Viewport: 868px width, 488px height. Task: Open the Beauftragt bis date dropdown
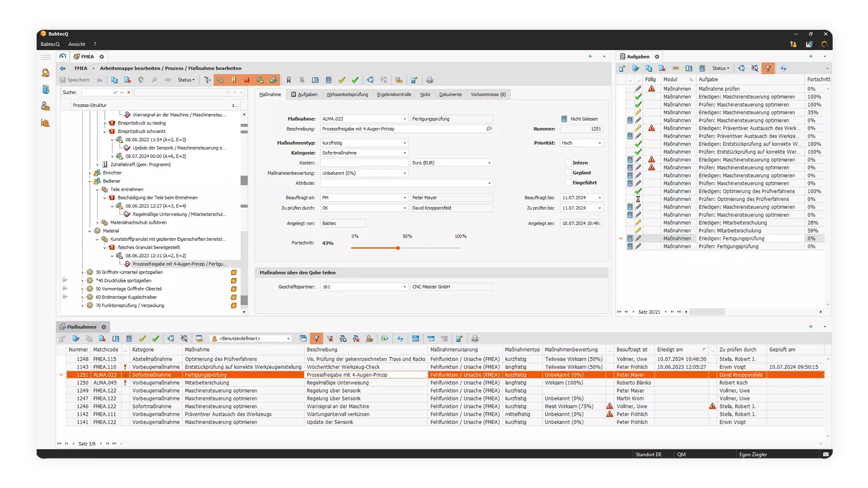point(600,197)
